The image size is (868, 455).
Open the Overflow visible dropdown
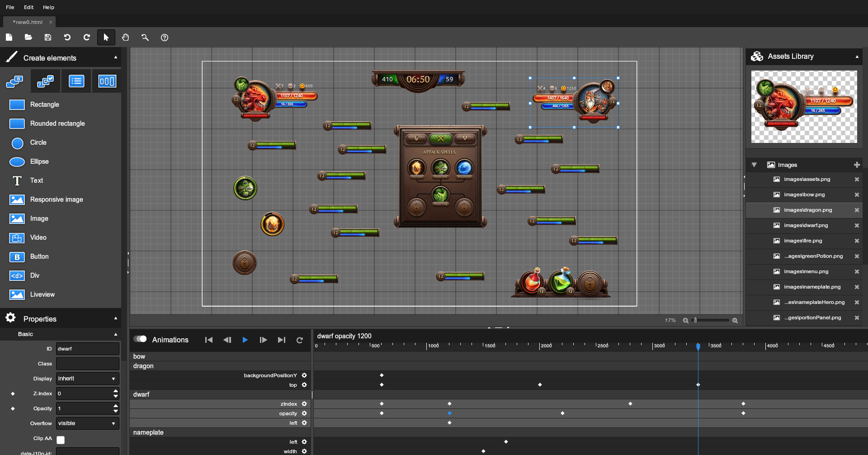87,423
